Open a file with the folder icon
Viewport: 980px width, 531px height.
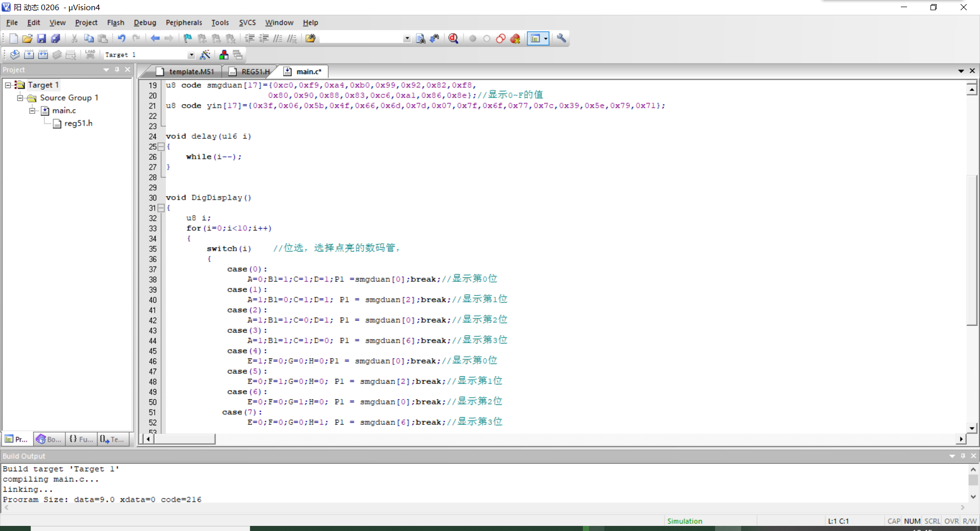click(x=27, y=38)
